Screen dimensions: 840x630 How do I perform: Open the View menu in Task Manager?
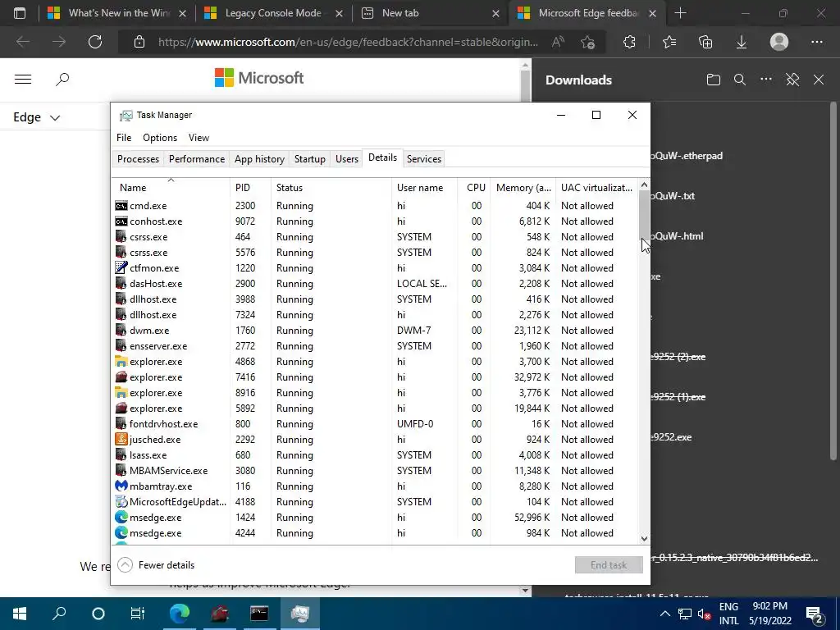(x=199, y=138)
